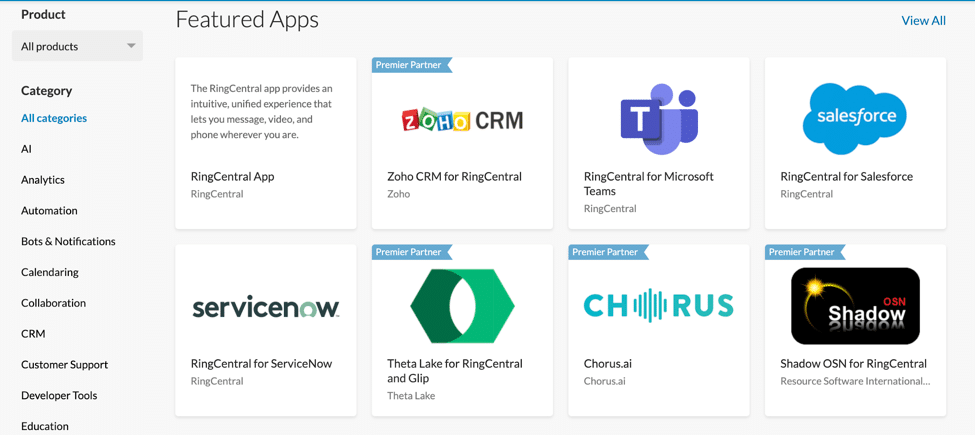The height and width of the screenshot is (435, 975).
Task: Click the Chorus waveform logo
Action: click(x=658, y=306)
